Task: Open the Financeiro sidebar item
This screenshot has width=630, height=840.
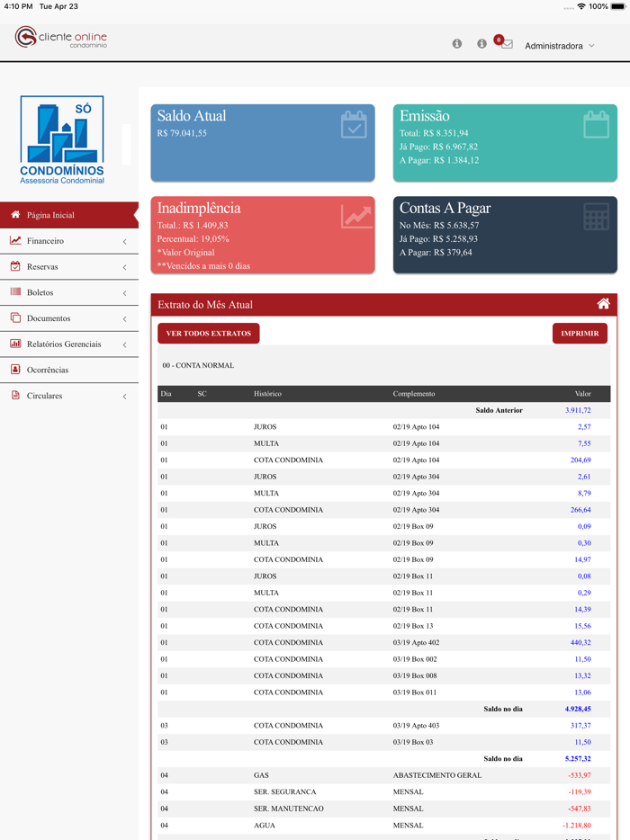Action: point(69,241)
